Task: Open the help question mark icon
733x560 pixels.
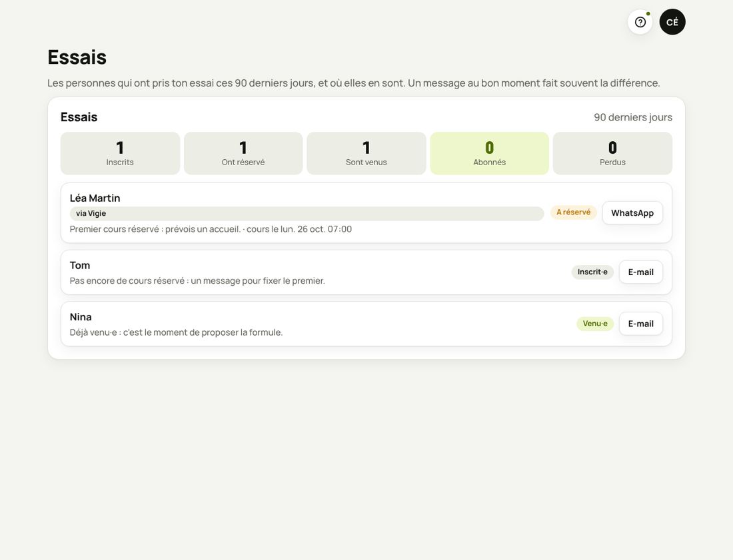Action: 640,22
